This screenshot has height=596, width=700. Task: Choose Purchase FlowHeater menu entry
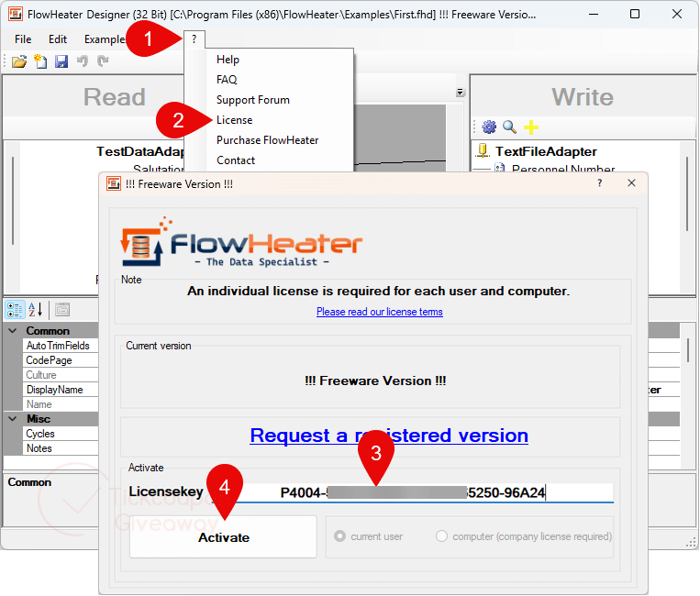pyautogui.click(x=267, y=140)
